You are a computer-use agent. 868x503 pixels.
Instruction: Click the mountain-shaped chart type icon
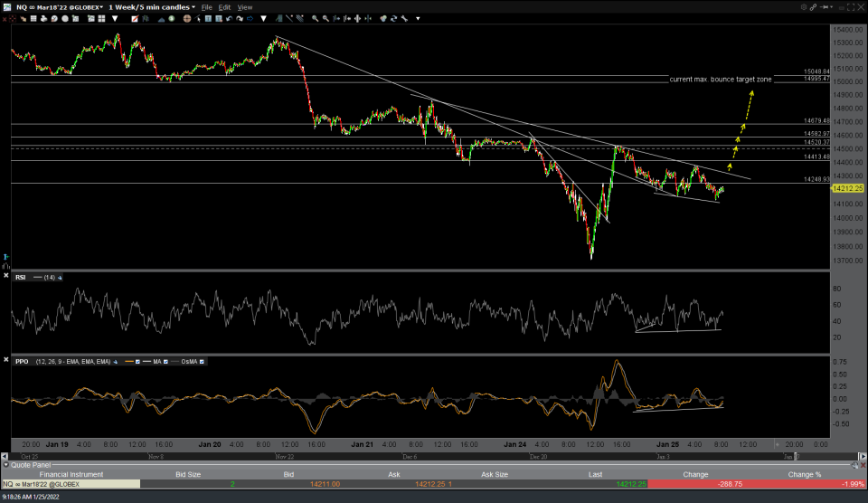coord(161,18)
